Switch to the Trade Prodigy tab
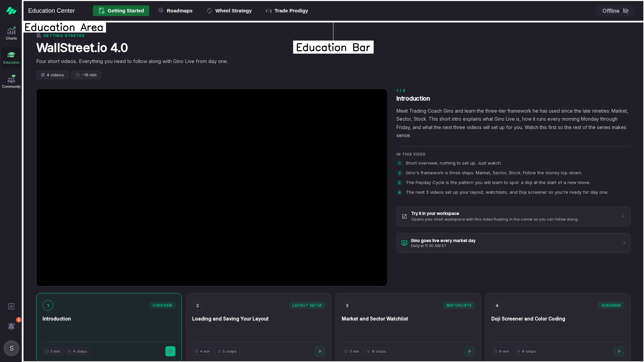Screen dimensions: 644x362 pyautogui.click(x=287, y=11)
